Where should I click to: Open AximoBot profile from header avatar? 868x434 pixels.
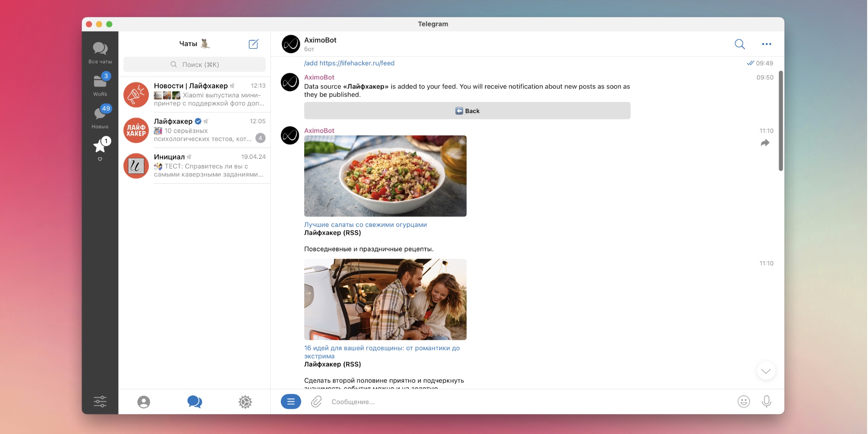coord(291,44)
